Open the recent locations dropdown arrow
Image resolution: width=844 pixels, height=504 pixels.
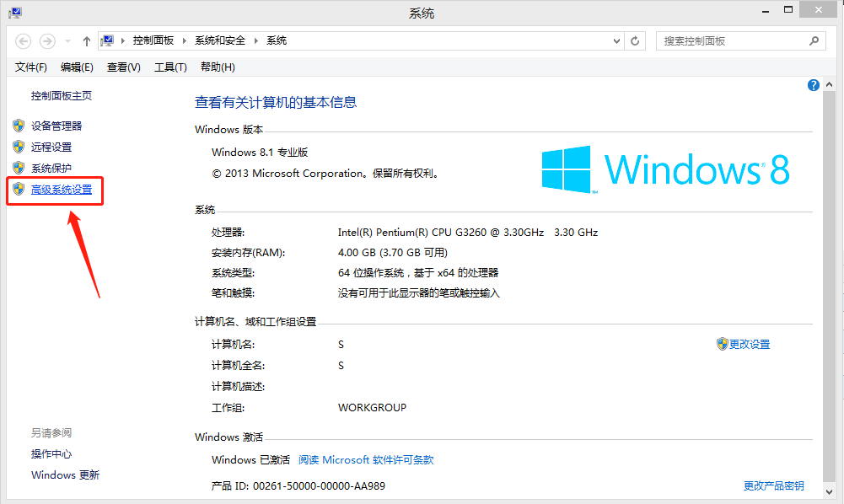coord(67,41)
